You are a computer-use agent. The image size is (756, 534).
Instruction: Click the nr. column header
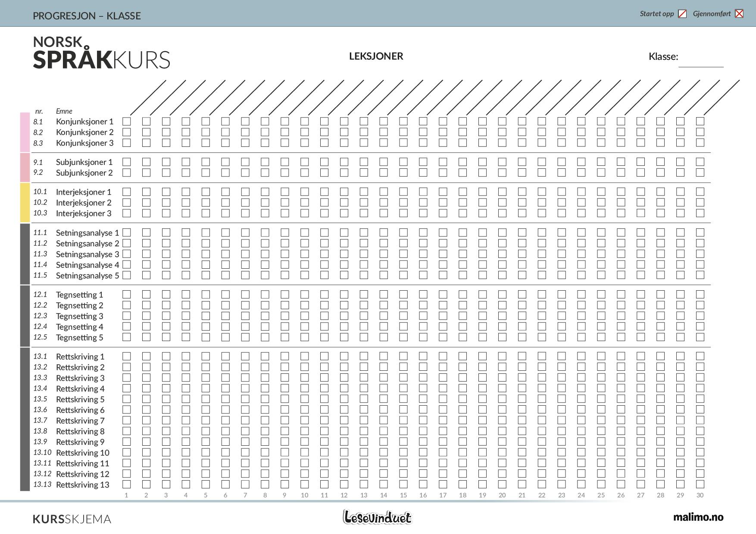click(x=39, y=111)
